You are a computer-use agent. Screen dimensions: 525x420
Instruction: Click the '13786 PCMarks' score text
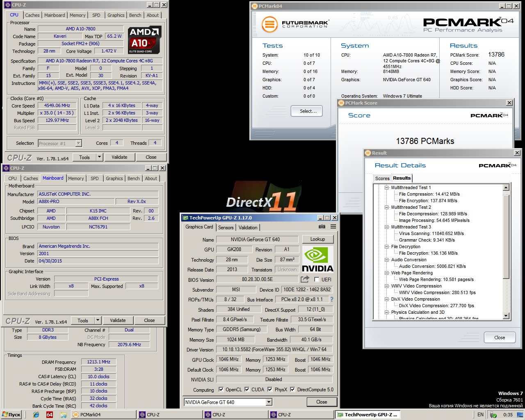425,141
